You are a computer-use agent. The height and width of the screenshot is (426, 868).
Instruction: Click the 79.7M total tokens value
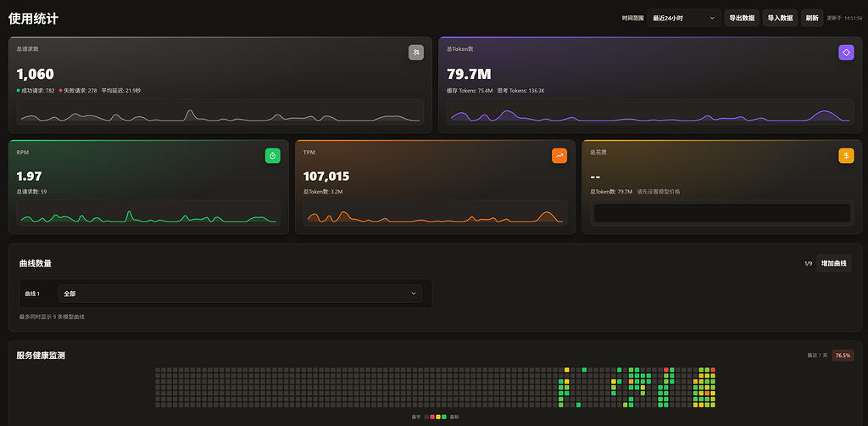[x=469, y=74]
